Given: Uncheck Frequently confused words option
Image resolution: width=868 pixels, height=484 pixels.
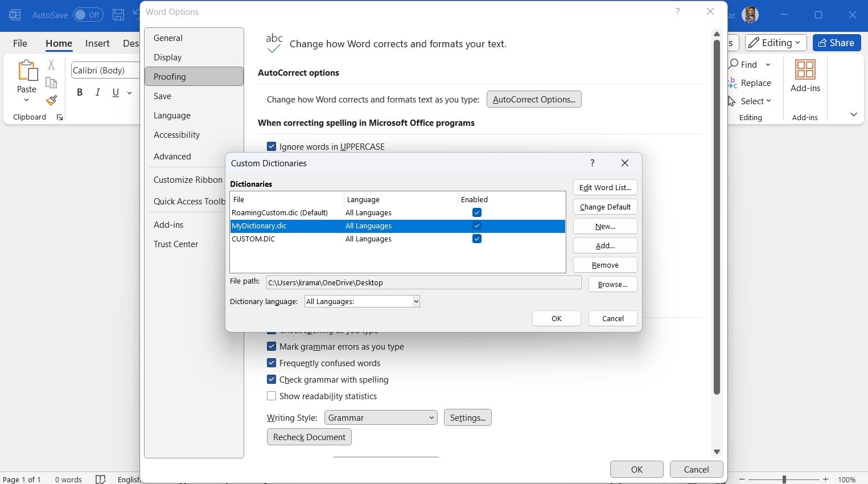Looking at the screenshot, I should [x=271, y=363].
